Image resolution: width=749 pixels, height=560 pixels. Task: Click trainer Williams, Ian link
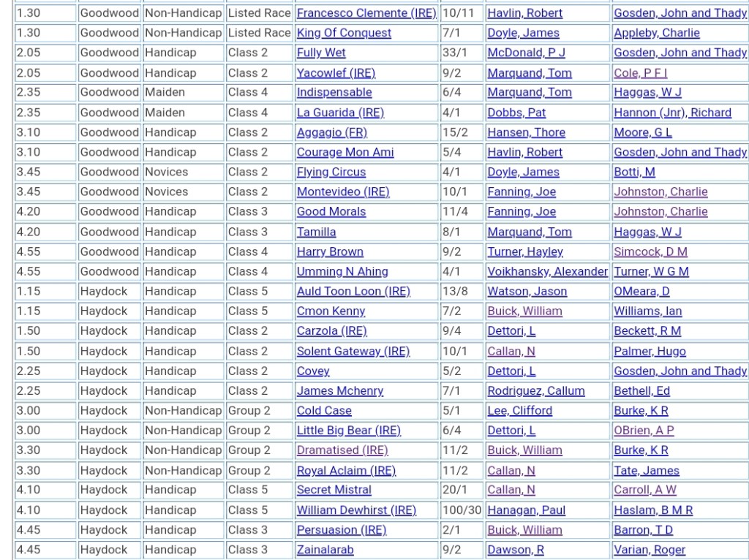(647, 311)
